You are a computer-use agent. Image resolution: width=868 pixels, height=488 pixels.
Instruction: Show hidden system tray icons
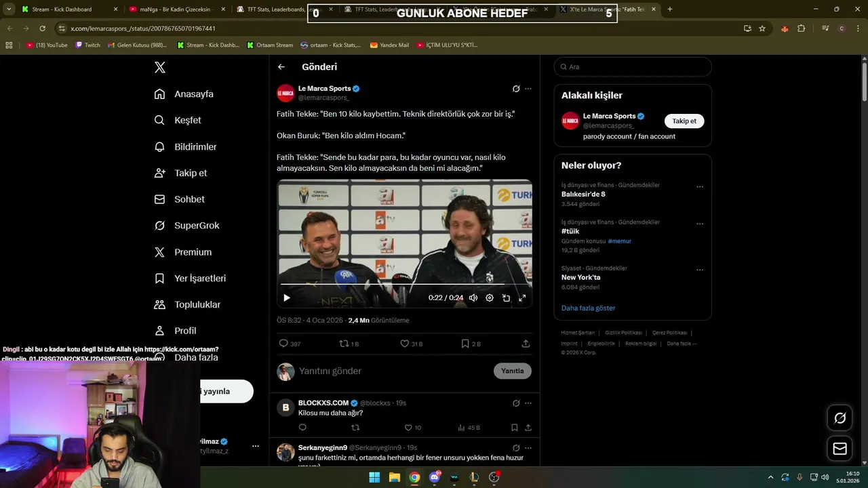coord(770,477)
